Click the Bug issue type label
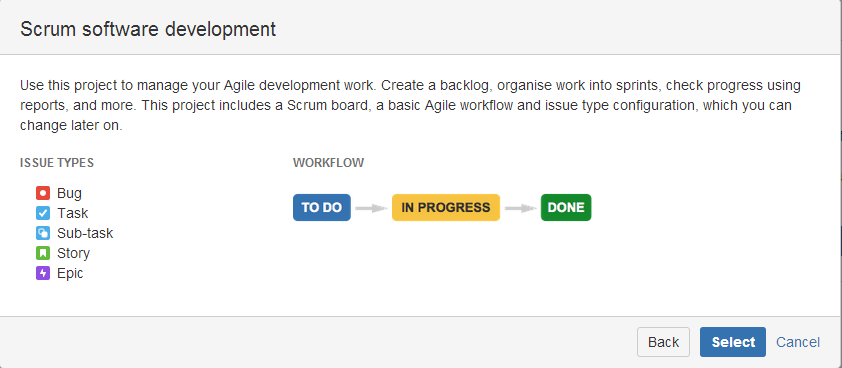Viewport: 842px width, 368px height. point(69,193)
